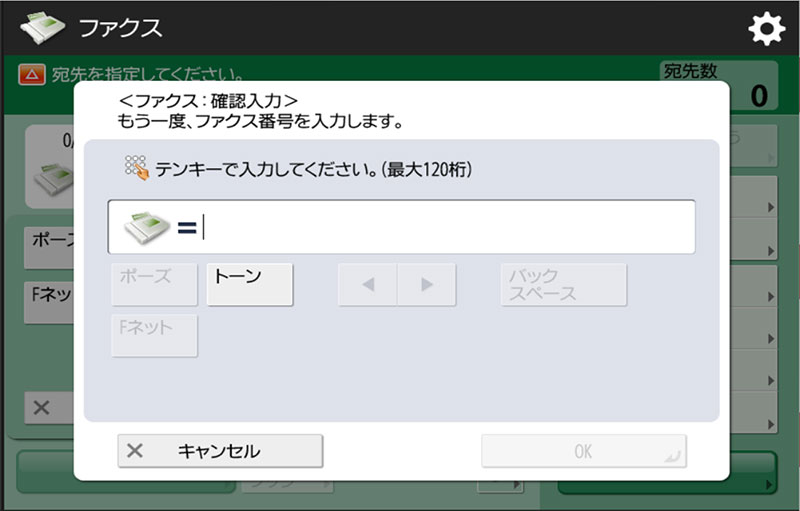Viewport: 800px width, 511px height.
Task: Move cursor right with the right arrow
Action: click(x=427, y=284)
